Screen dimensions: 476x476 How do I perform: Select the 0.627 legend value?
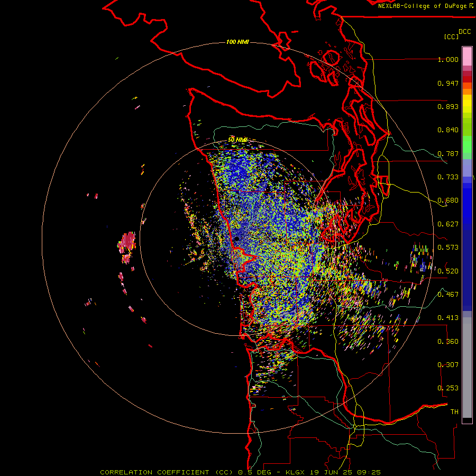(x=448, y=224)
